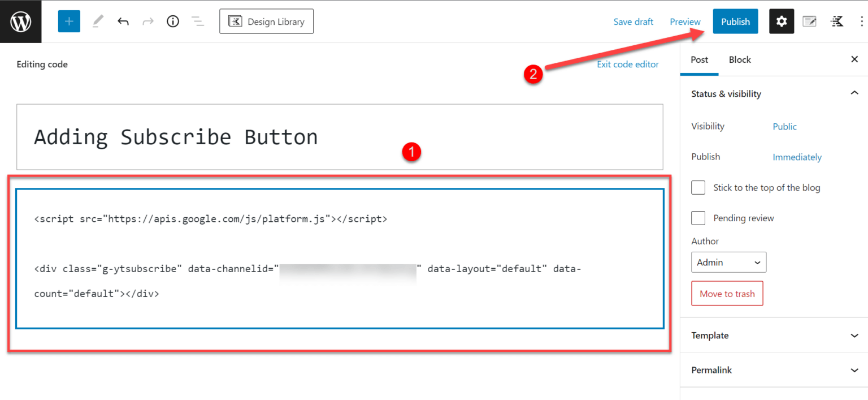868x400 pixels.
Task: Open the list view outline icon
Action: tap(197, 21)
